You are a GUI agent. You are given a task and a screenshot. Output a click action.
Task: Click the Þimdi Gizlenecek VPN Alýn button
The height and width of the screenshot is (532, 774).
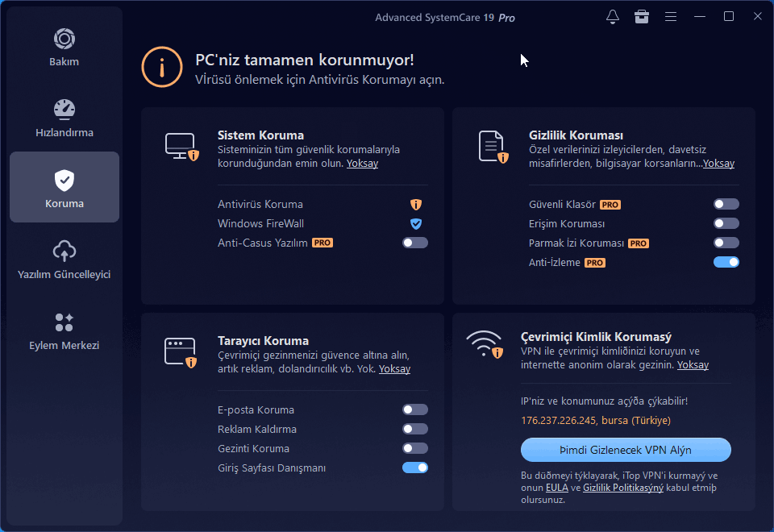point(626,450)
